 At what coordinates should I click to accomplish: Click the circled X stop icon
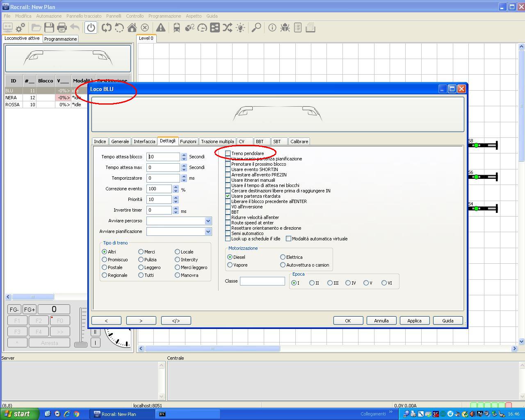coord(145,27)
